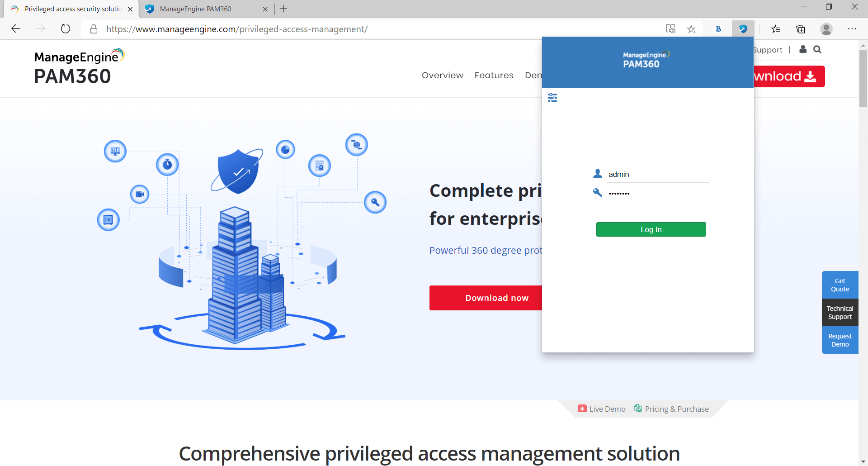Click the PAM360 browser extension icon
The width and height of the screenshot is (868, 466).
click(743, 29)
